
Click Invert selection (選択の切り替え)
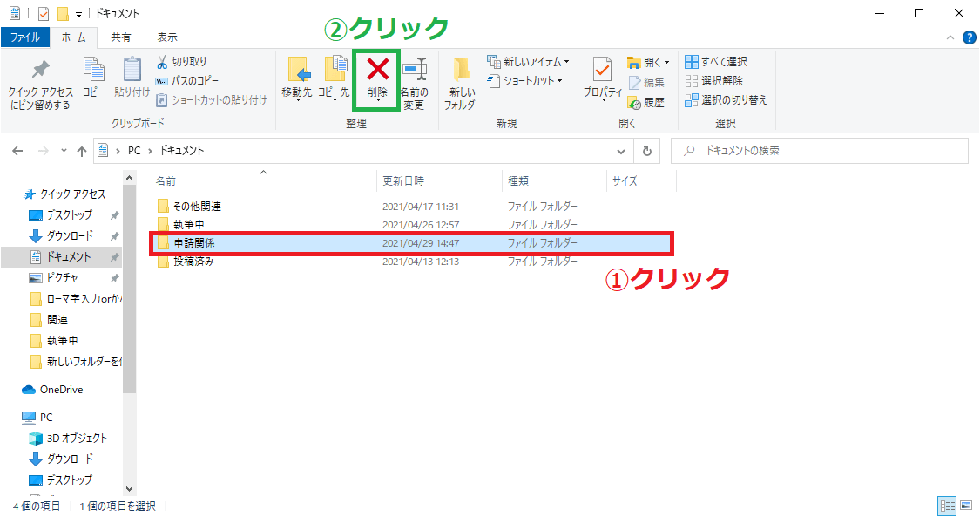click(726, 100)
